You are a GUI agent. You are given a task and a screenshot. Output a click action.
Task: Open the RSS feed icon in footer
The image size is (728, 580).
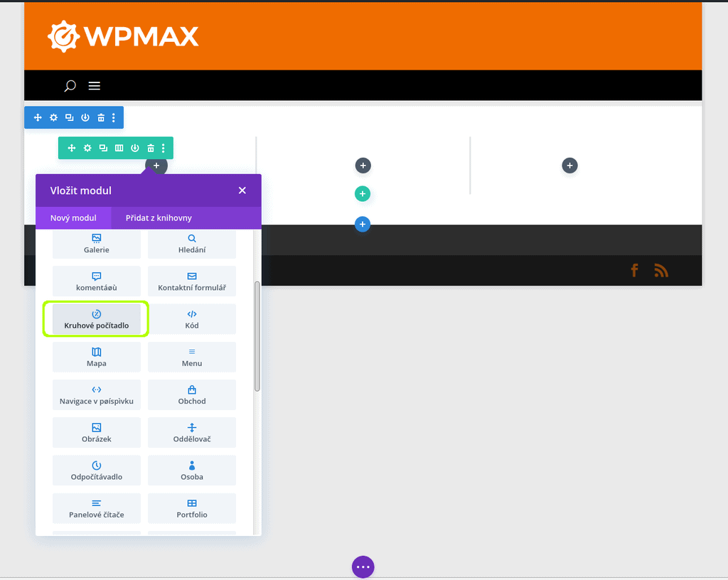click(661, 270)
